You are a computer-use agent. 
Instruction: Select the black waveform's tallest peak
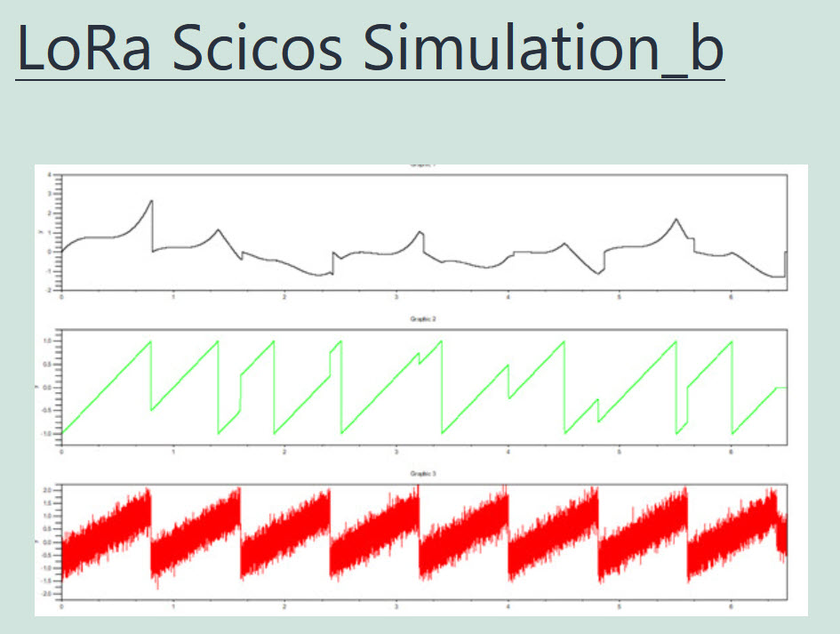click(151, 201)
